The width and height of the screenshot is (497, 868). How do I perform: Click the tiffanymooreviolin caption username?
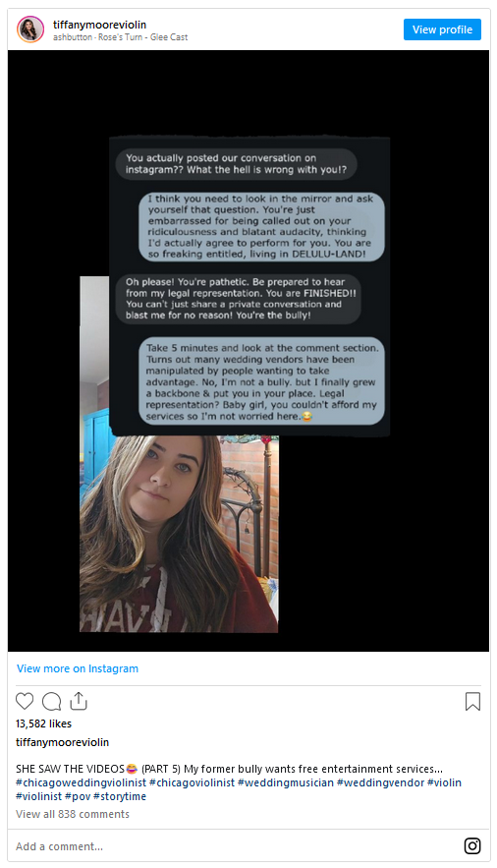(63, 742)
